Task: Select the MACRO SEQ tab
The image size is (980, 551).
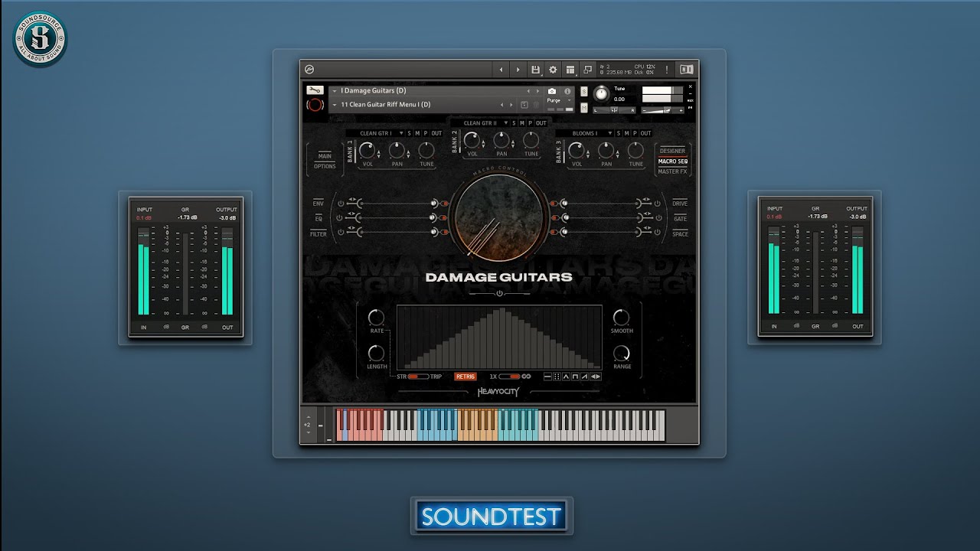Action: click(673, 161)
